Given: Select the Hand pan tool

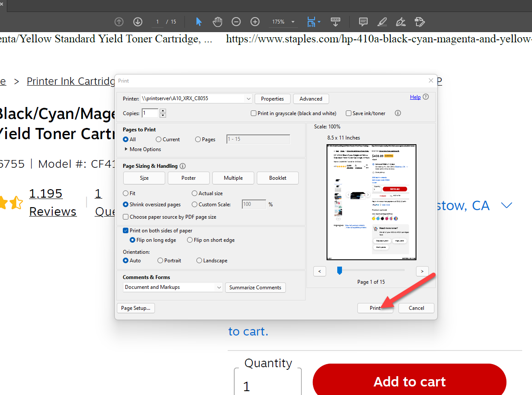Looking at the screenshot, I should point(218,22).
